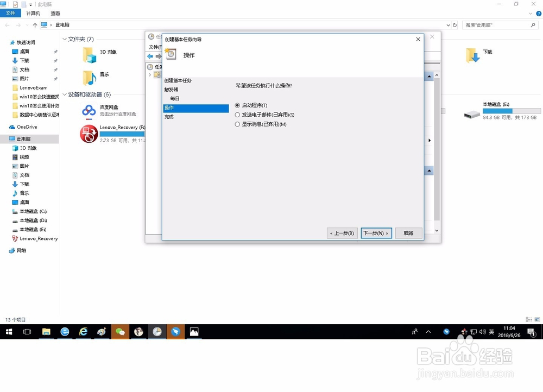The image size is (543, 392).
Task: Open WeChat from taskbar
Action: tap(120, 332)
